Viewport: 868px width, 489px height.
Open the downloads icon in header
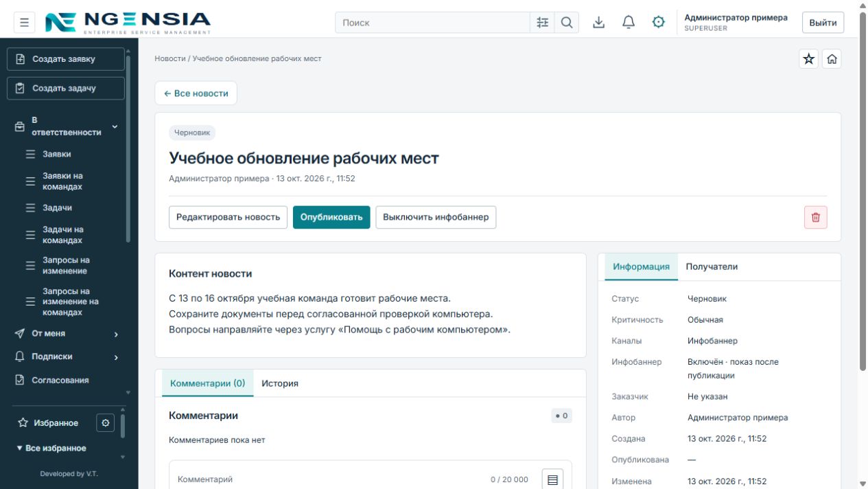pos(599,23)
